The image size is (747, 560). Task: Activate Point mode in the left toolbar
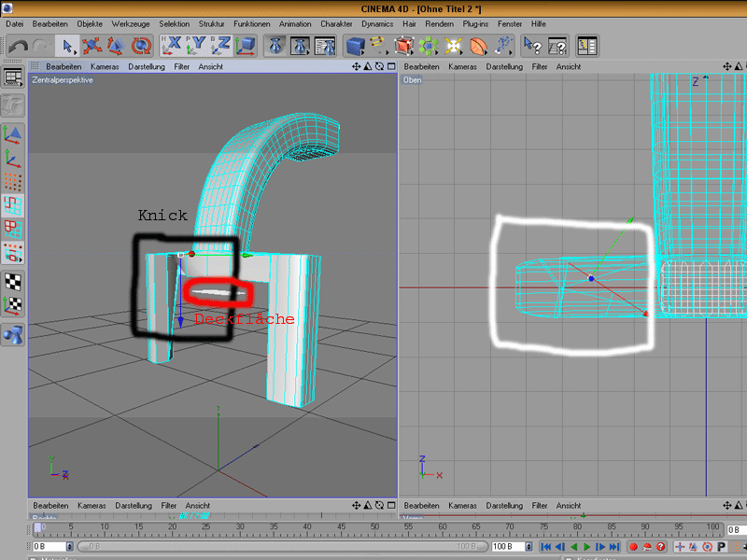[14, 180]
